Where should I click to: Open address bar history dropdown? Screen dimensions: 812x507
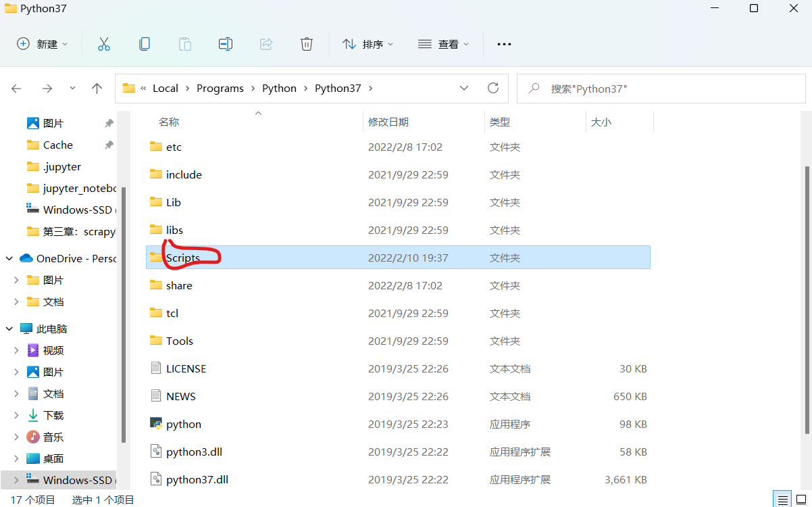(464, 88)
